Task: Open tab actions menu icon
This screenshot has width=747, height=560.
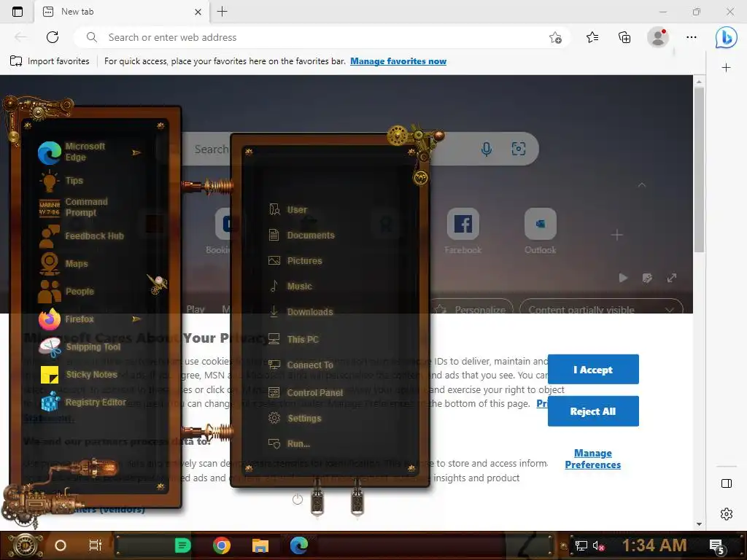Action: [18, 12]
